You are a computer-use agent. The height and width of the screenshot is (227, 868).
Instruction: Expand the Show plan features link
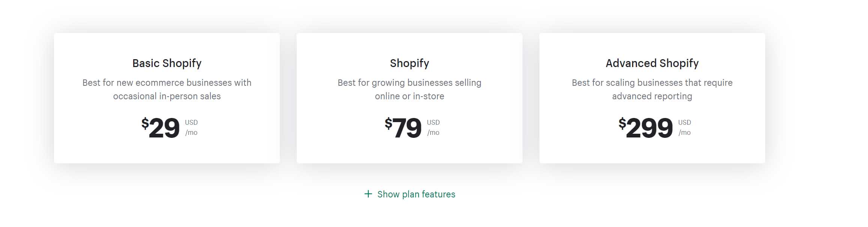pyautogui.click(x=410, y=194)
